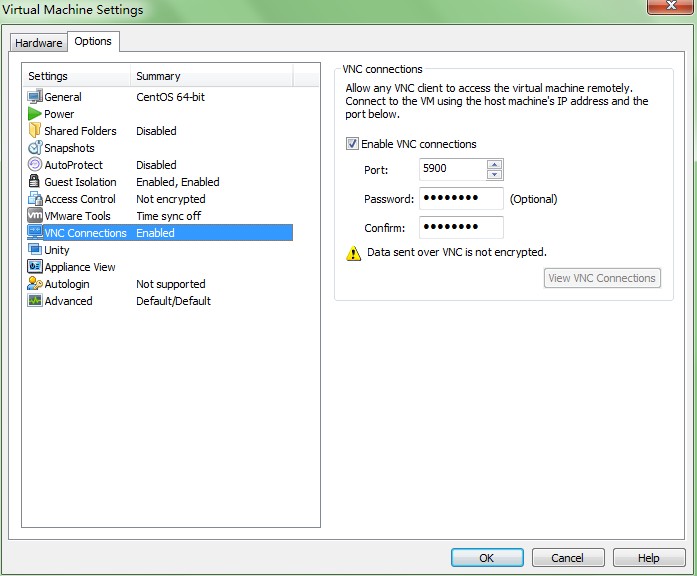Viewport: 697px width, 576px height.
Task: Select the VMware Tools label
Action: [x=77, y=216]
